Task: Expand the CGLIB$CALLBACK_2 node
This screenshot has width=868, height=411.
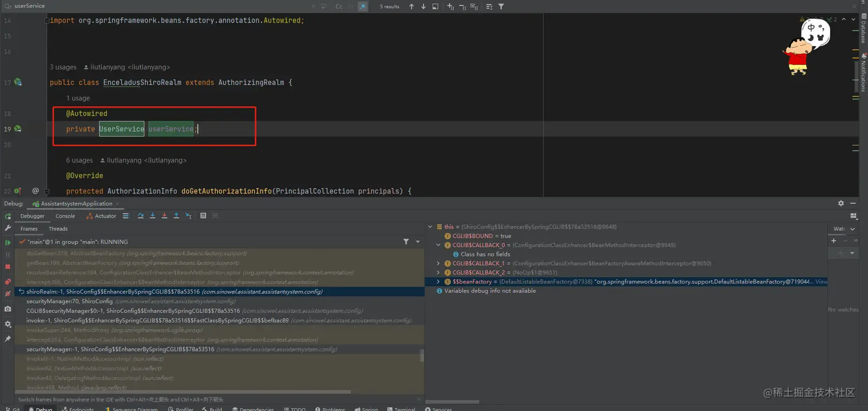Action: tap(439, 273)
